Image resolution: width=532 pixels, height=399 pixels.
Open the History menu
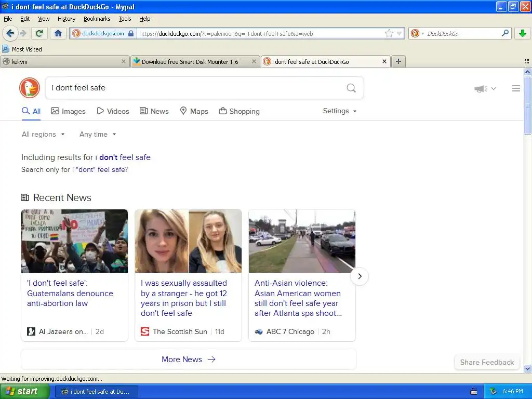coord(66,19)
